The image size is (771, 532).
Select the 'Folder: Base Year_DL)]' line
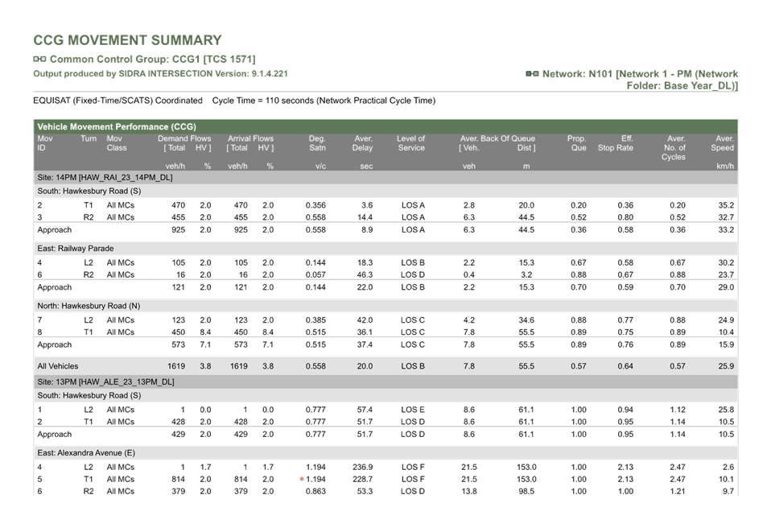[682, 85]
